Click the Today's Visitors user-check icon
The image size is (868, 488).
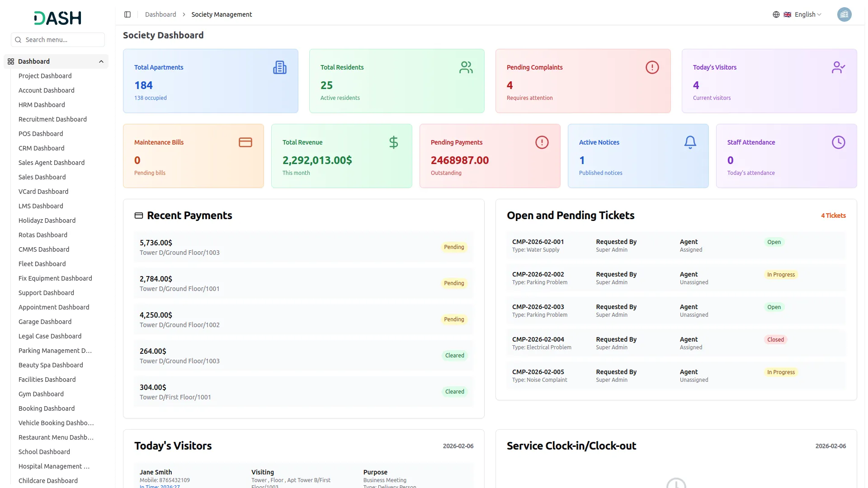click(838, 67)
